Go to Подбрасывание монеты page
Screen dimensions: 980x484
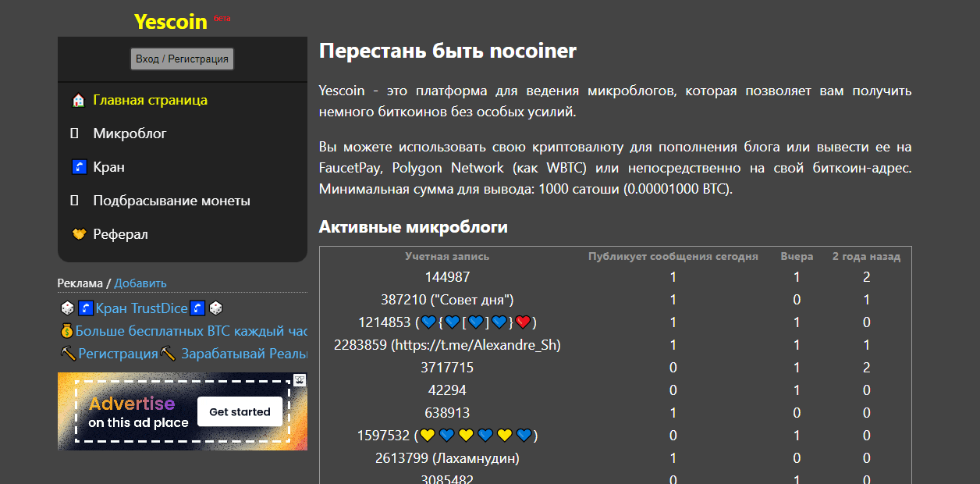(171, 201)
